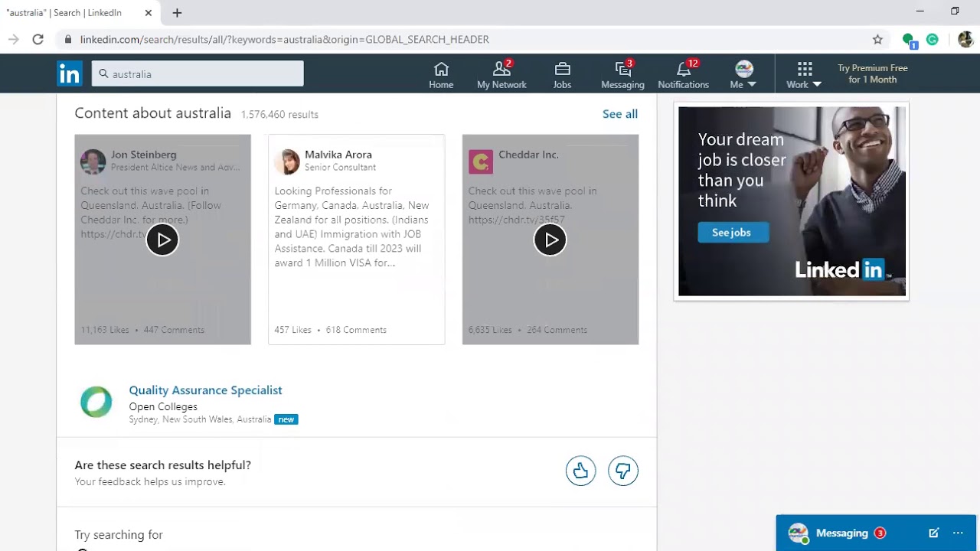
Task: Open the Home navigation icon
Action: [441, 75]
